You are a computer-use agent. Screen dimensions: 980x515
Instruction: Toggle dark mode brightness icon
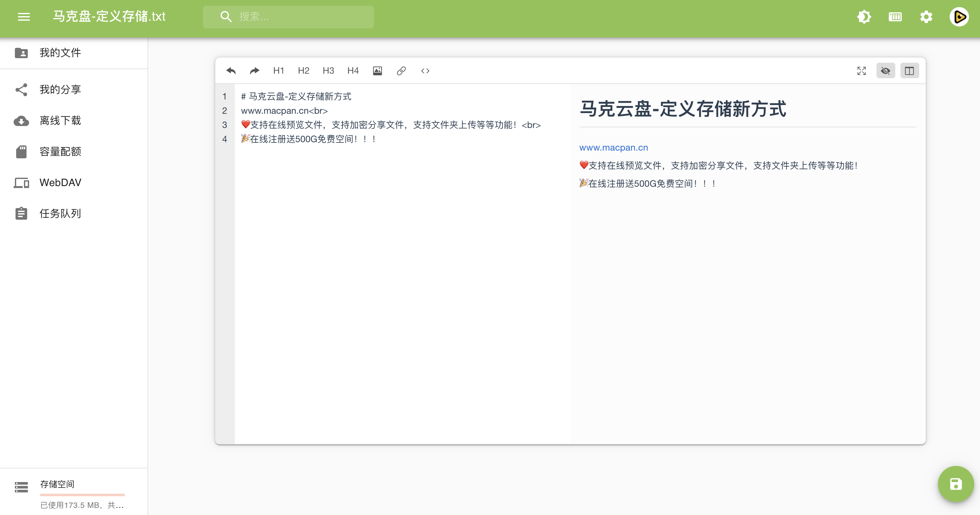[x=864, y=17]
